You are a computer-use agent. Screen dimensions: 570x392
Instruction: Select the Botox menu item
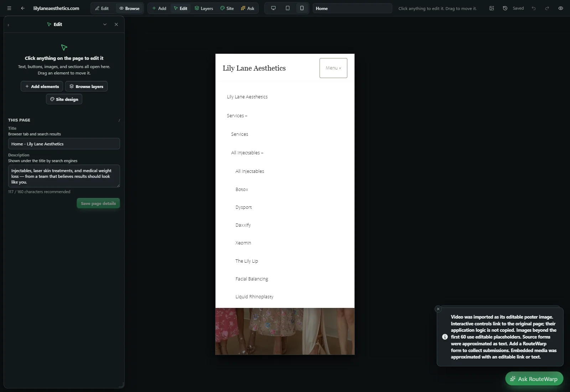click(242, 190)
